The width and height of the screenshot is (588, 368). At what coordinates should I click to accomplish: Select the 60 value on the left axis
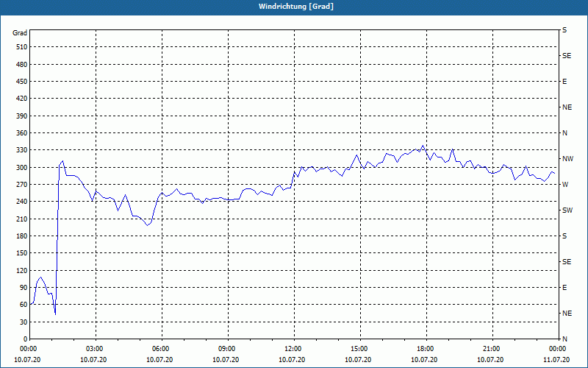coord(24,305)
